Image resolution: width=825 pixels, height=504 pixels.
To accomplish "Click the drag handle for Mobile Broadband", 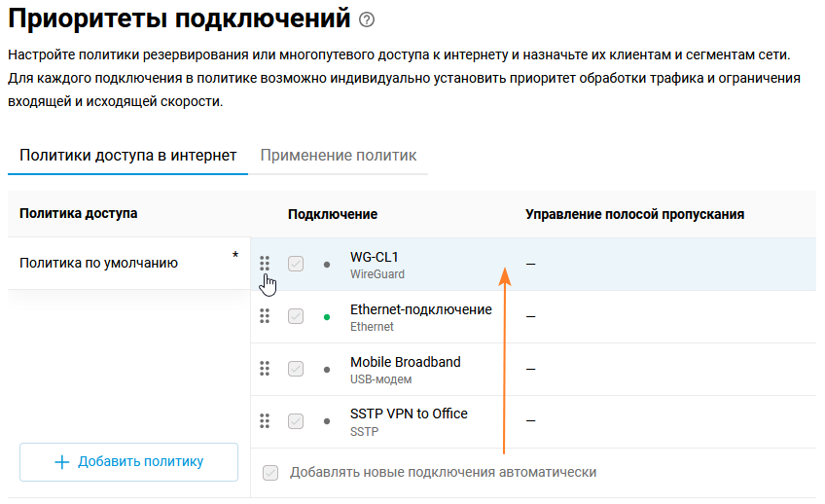I will click(265, 369).
